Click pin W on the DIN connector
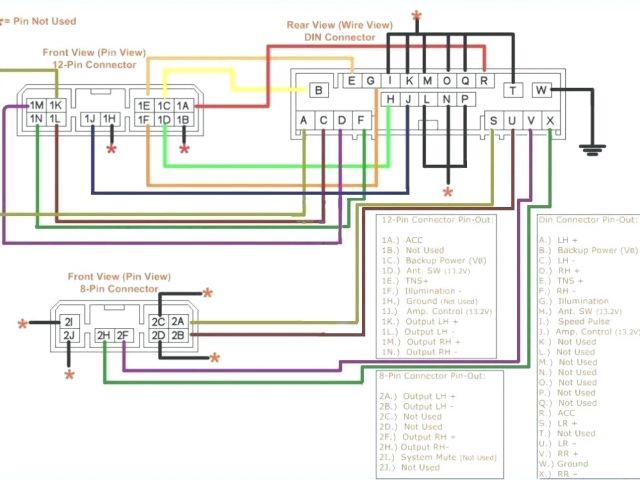 (541, 90)
